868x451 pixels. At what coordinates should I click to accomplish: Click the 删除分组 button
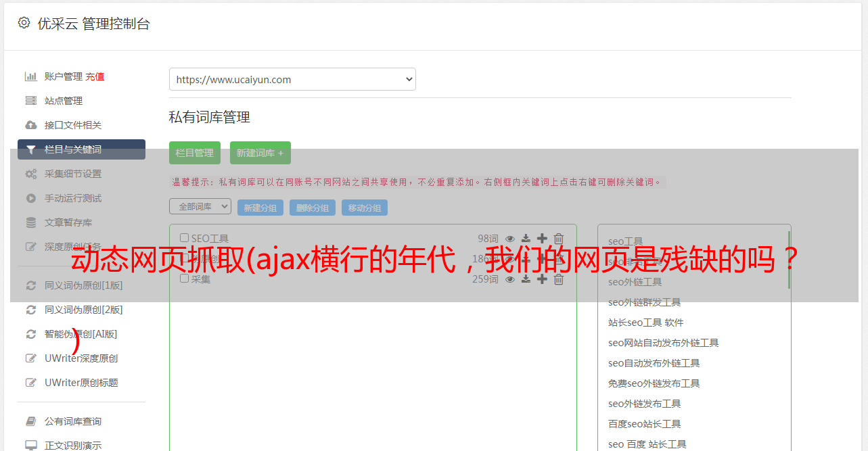[x=313, y=208]
